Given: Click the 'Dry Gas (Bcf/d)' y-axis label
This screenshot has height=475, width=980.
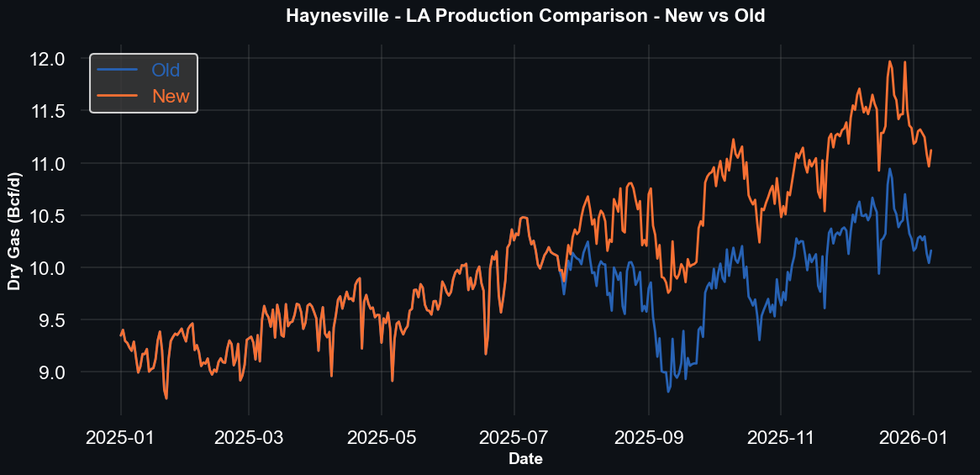Looking at the screenshot, I should click(15, 231).
